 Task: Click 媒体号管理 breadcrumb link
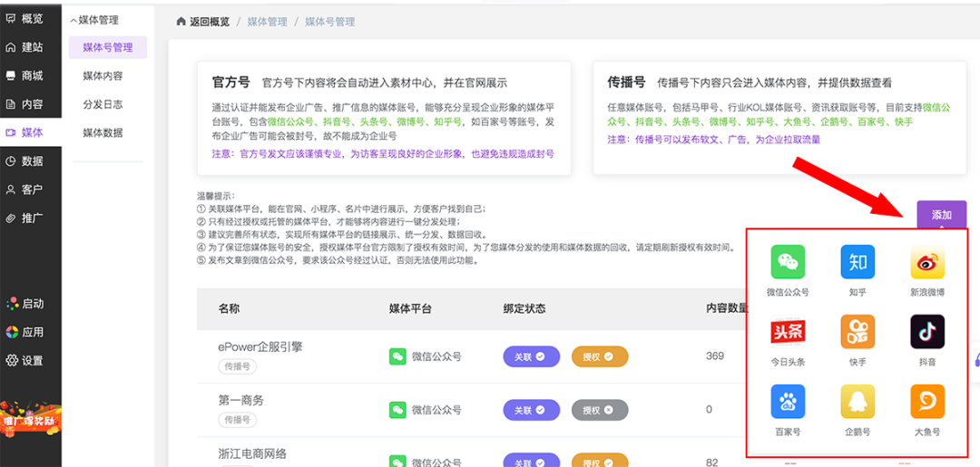point(330,22)
